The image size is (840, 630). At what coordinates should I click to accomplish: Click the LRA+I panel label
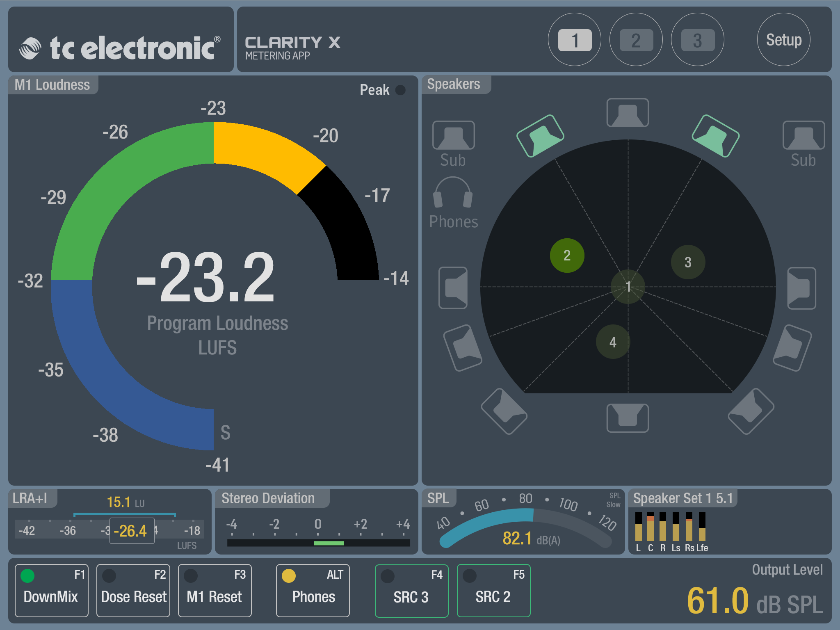tap(30, 498)
